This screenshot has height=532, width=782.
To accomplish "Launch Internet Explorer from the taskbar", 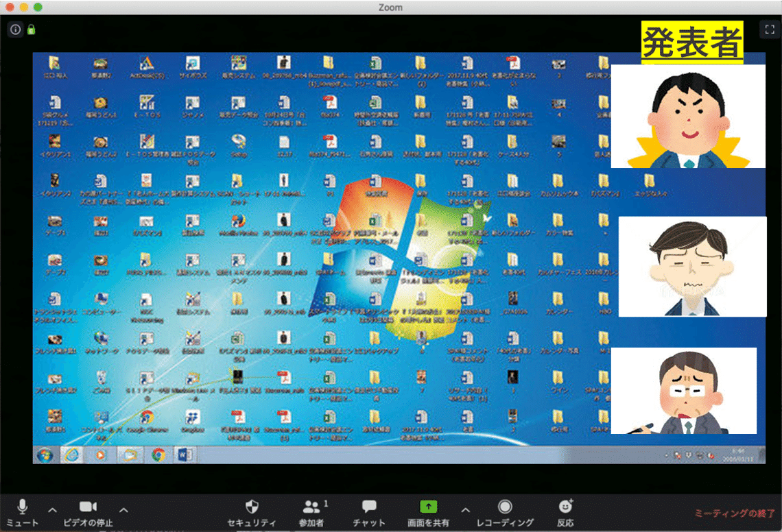I will pos(72,455).
